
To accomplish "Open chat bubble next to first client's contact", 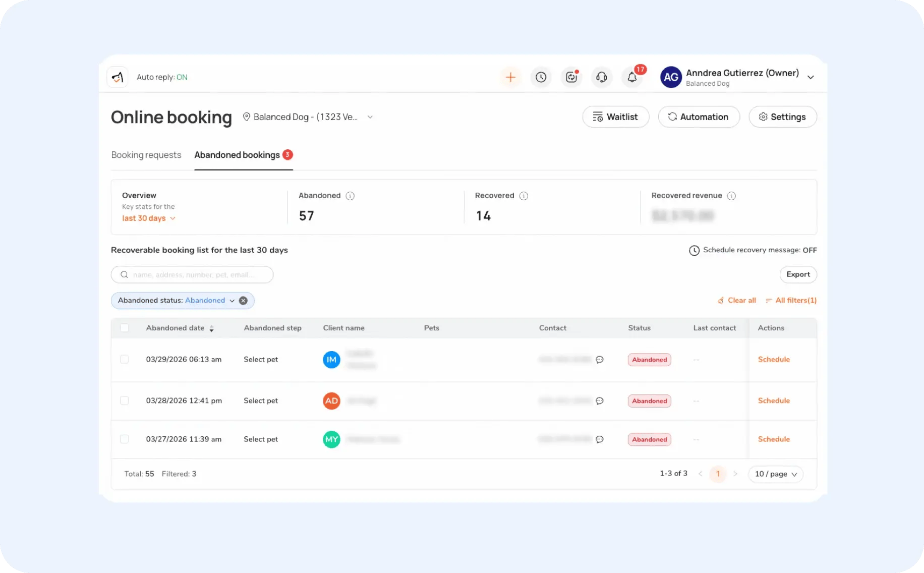I will tap(599, 360).
